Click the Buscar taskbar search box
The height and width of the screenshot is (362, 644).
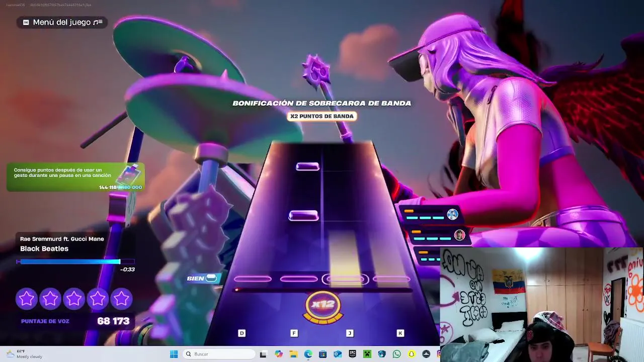pos(219,354)
